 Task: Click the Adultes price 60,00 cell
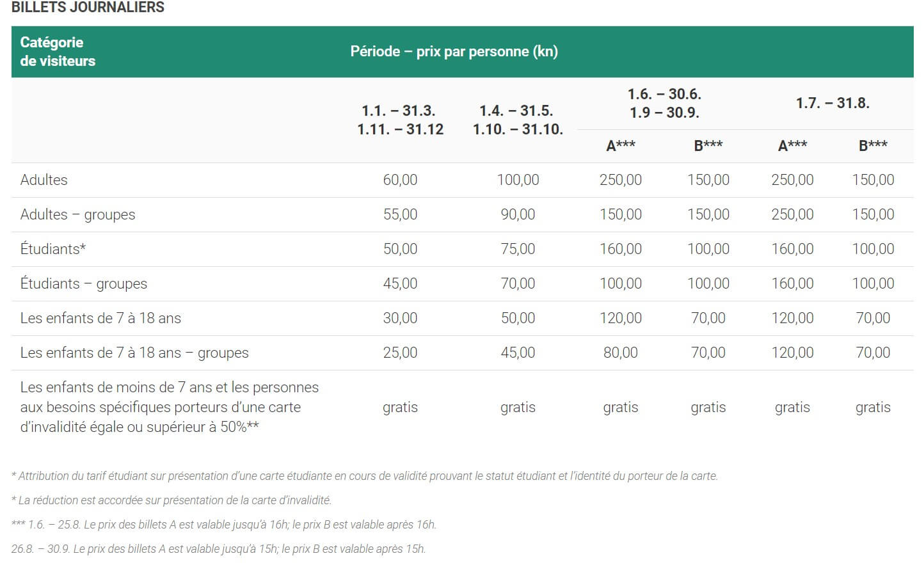(x=400, y=180)
